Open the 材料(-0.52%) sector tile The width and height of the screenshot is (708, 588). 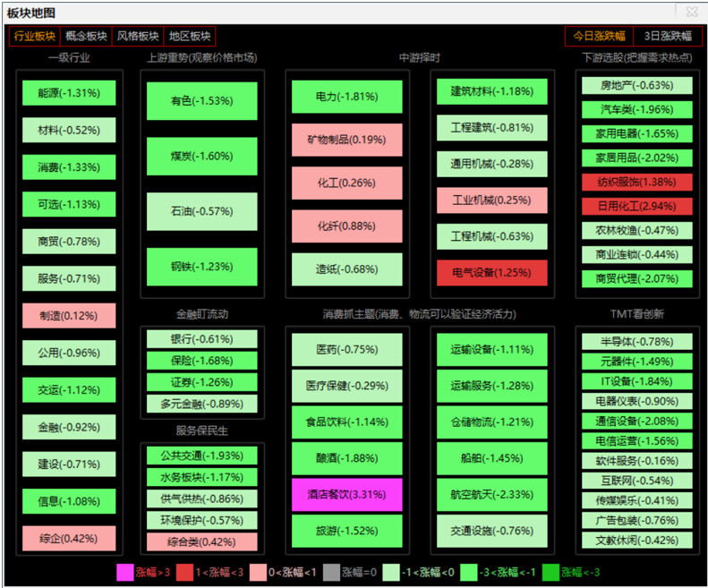(69, 130)
